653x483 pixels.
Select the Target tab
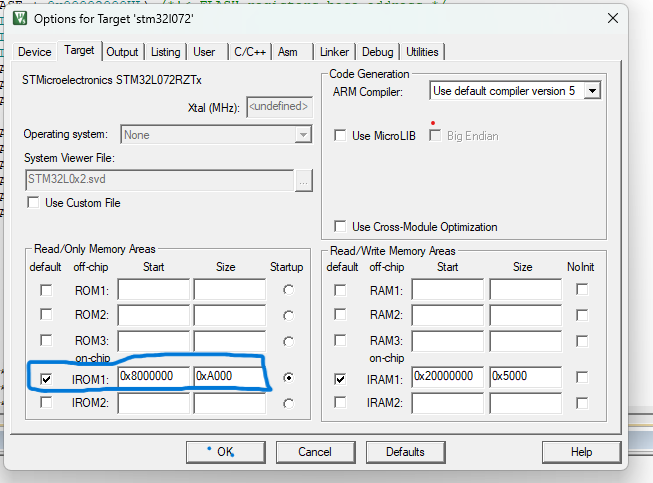(x=79, y=50)
